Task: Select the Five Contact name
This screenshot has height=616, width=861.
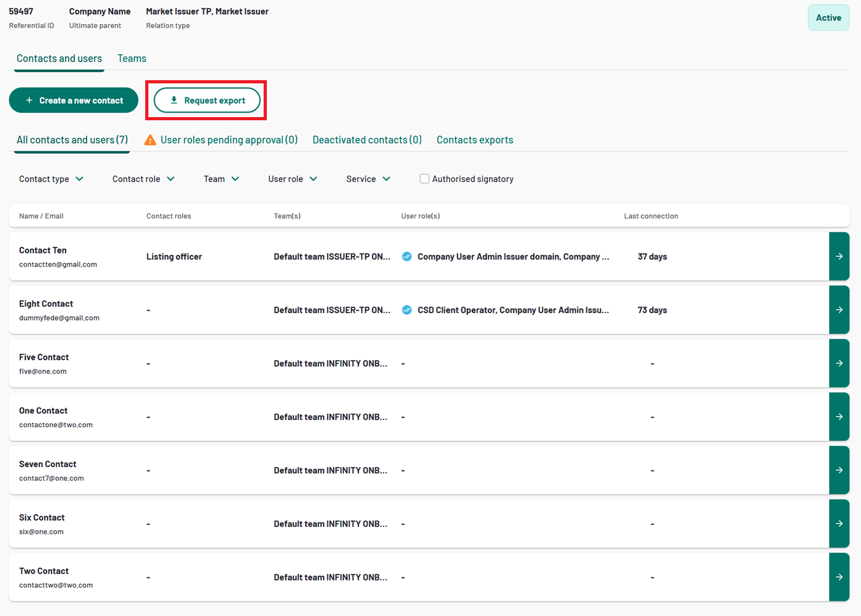Action: pos(44,358)
